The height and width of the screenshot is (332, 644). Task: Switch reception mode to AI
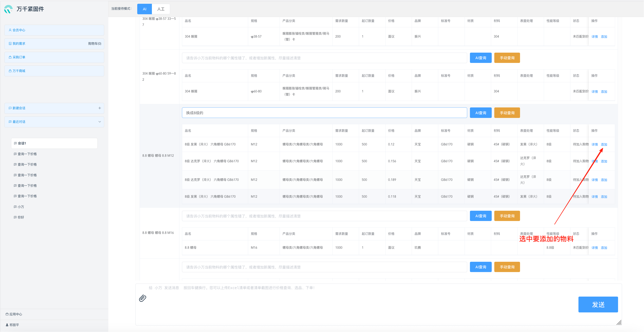[144, 9]
